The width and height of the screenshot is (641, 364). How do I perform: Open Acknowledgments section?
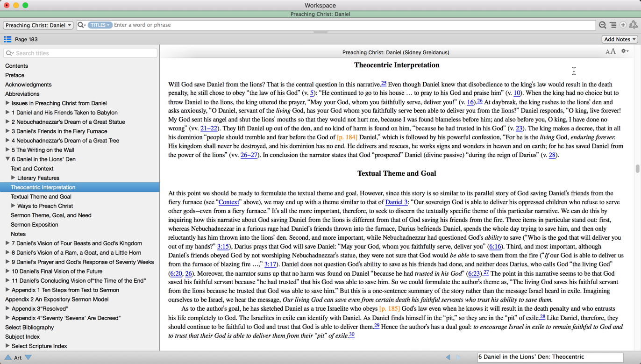(28, 85)
